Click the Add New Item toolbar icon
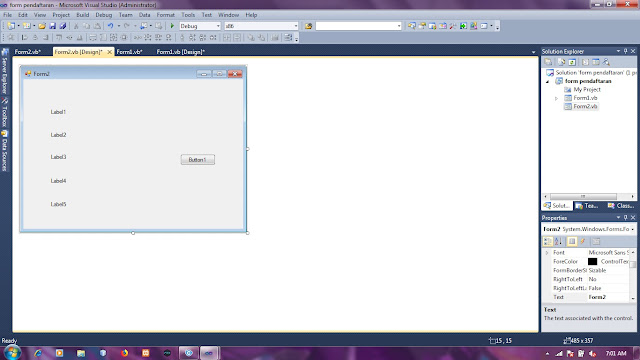The height and width of the screenshot is (360, 640). click(27, 26)
